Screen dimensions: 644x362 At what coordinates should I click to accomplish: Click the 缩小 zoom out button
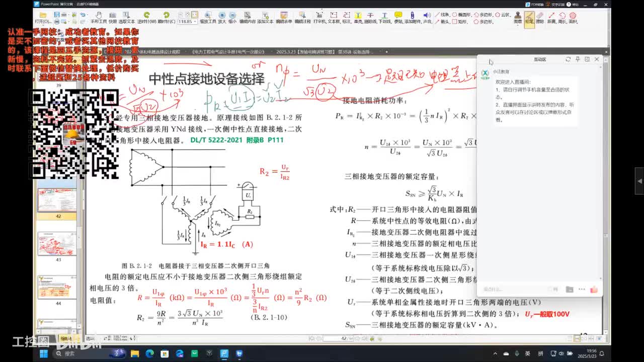[232, 19]
